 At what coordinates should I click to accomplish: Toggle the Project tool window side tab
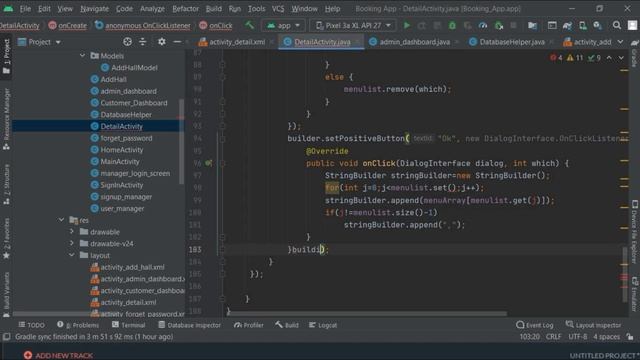click(x=6, y=56)
